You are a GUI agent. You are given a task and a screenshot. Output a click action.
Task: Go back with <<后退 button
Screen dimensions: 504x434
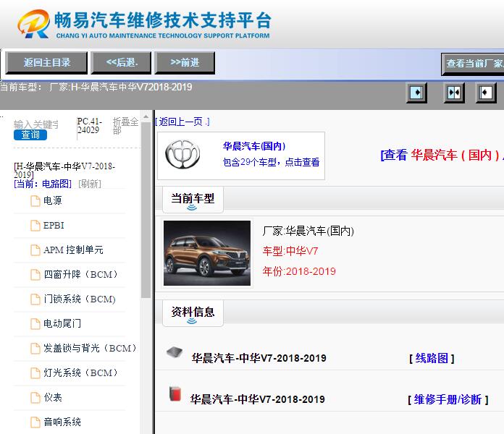[x=121, y=63]
